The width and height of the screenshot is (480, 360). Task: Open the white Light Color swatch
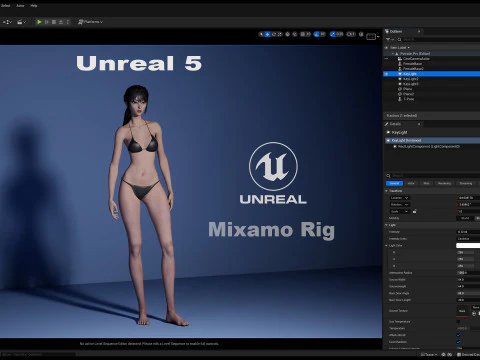[x=468, y=246]
